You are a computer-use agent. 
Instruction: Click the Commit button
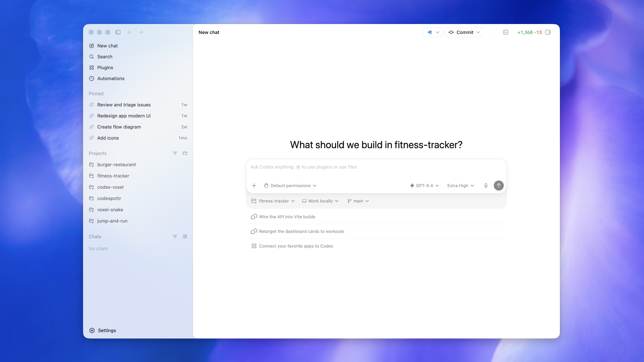[464, 32]
